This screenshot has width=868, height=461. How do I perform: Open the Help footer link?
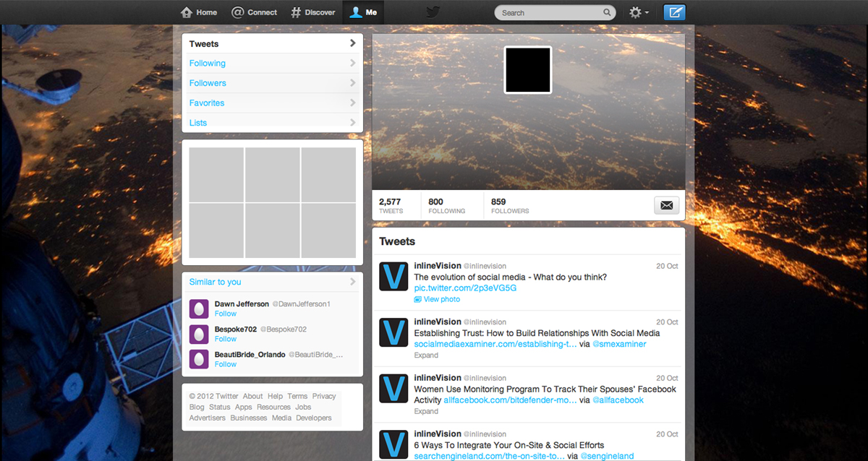[x=275, y=396]
